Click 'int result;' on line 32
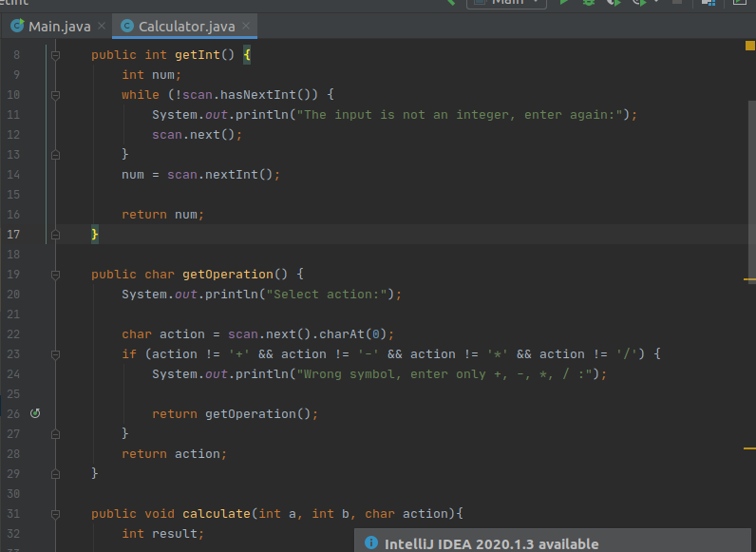 [163, 534]
